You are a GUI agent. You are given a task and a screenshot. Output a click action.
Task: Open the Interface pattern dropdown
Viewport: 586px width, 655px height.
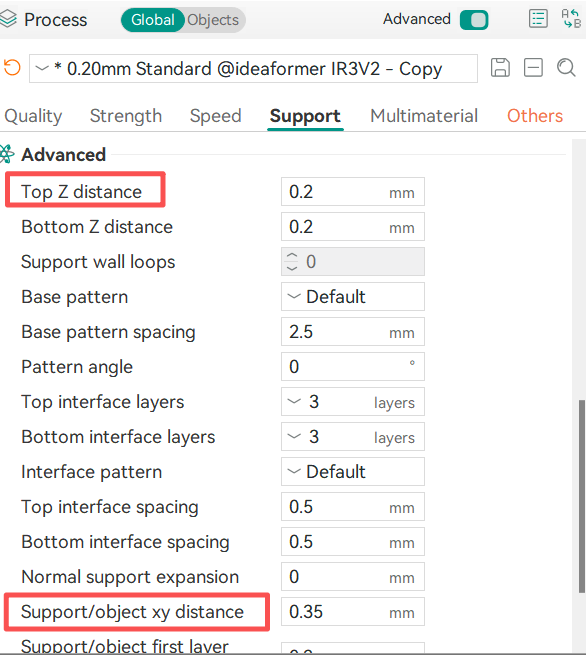click(353, 472)
